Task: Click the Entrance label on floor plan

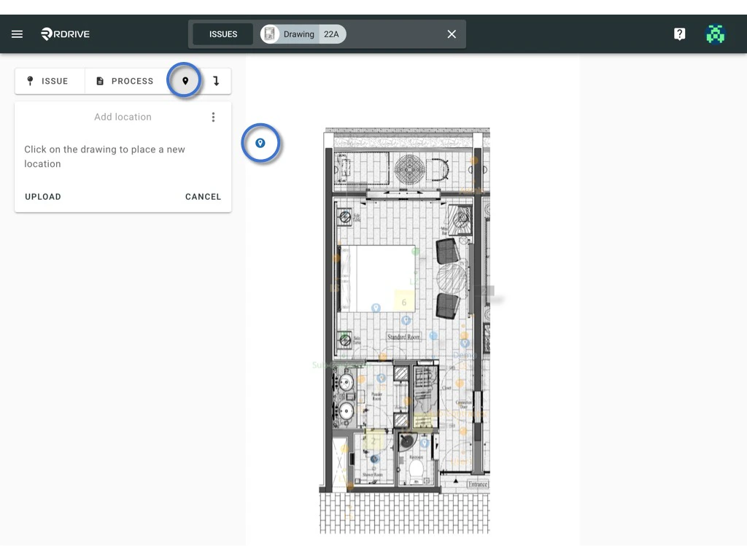Action: point(478,484)
